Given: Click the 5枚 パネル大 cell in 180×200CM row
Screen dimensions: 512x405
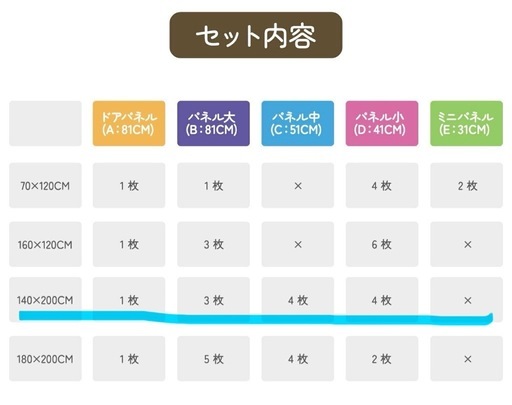Looking at the screenshot, I should point(213,359).
